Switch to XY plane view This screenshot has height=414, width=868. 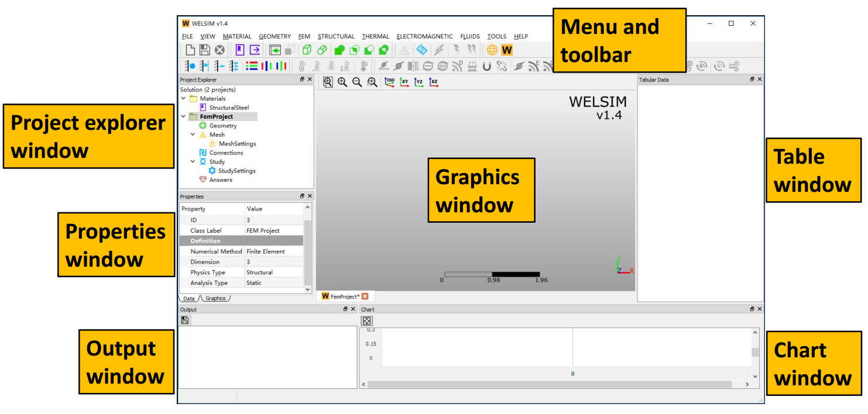[x=404, y=82]
